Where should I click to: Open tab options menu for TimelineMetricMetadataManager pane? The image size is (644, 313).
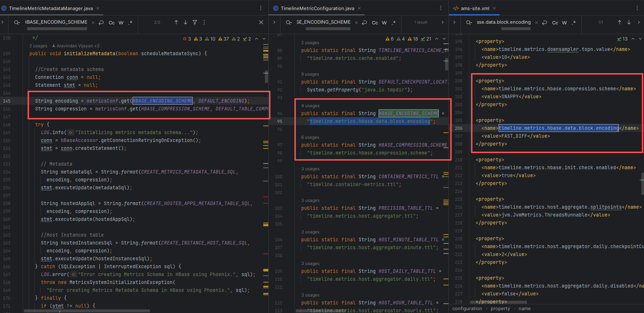coord(261,8)
